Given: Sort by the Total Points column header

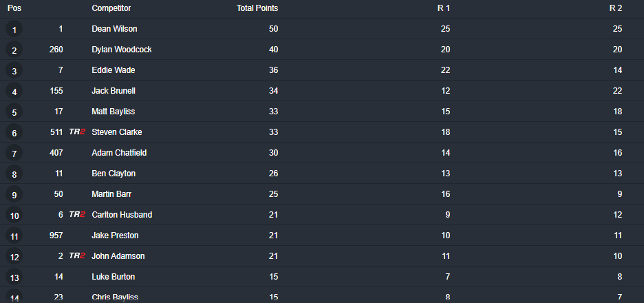Looking at the screenshot, I should (257, 8).
